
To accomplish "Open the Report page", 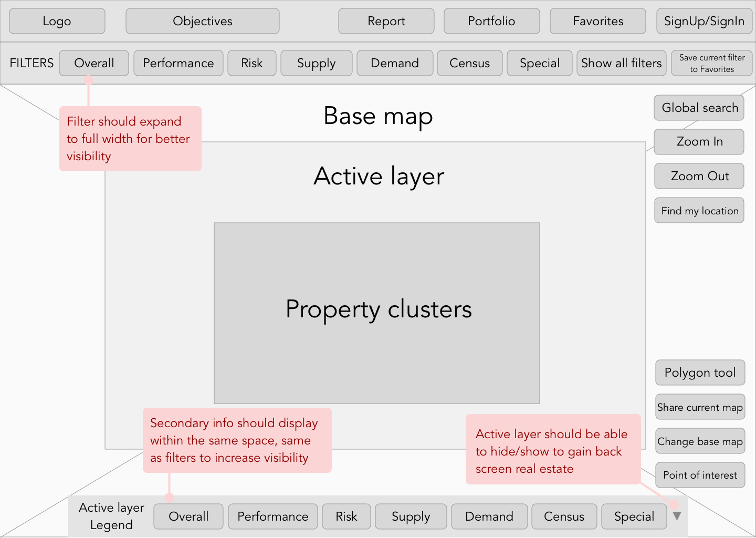I will coord(386,21).
